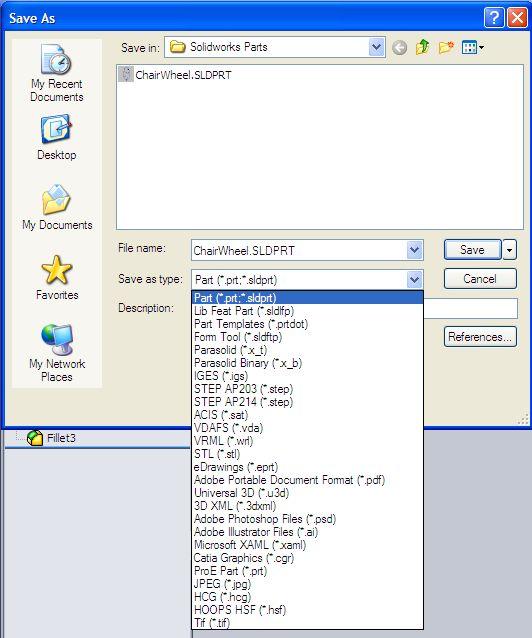Select Adobe Illustrator Files (*.ai)
This screenshot has width=532, height=638.
(307, 532)
